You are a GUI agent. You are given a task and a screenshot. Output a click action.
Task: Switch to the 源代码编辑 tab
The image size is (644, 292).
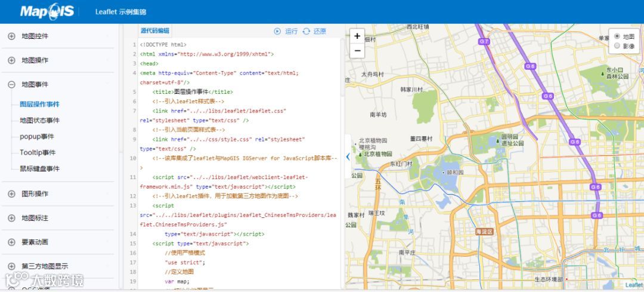click(154, 31)
